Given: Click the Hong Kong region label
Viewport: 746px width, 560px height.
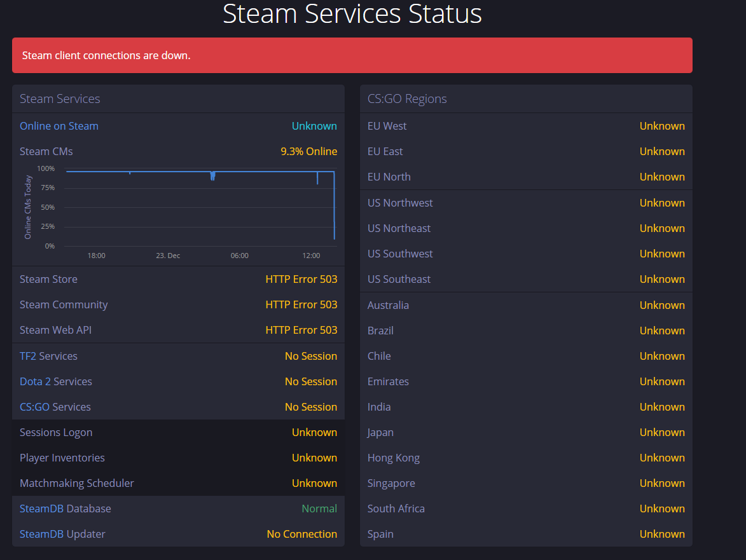Looking at the screenshot, I should [x=394, y=458].
